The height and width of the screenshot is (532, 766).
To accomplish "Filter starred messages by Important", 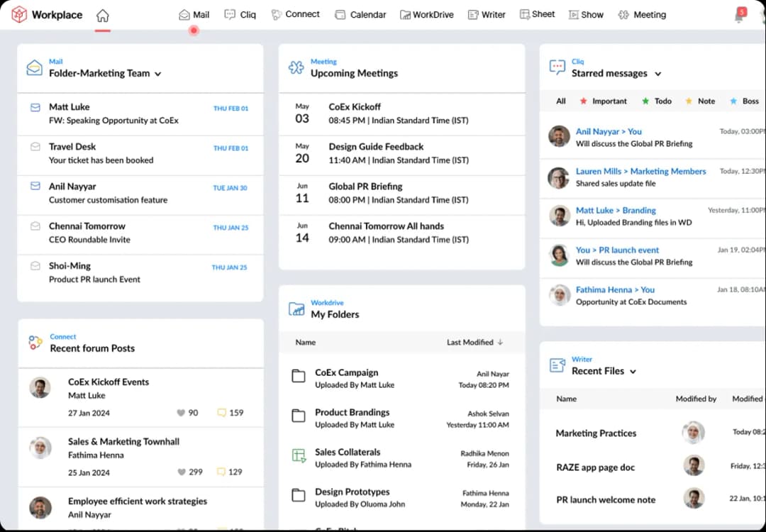I will (604, 101).
